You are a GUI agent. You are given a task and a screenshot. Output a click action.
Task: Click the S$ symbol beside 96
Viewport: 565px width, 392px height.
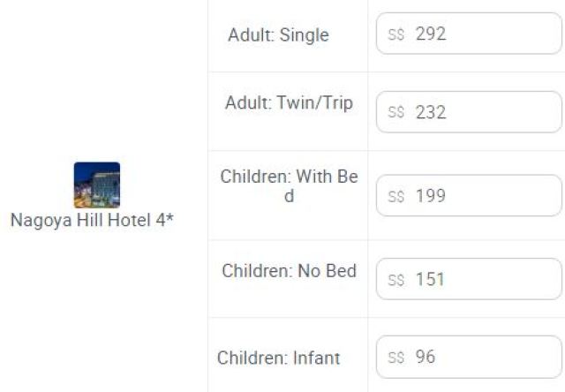click(x=396, y=358)
